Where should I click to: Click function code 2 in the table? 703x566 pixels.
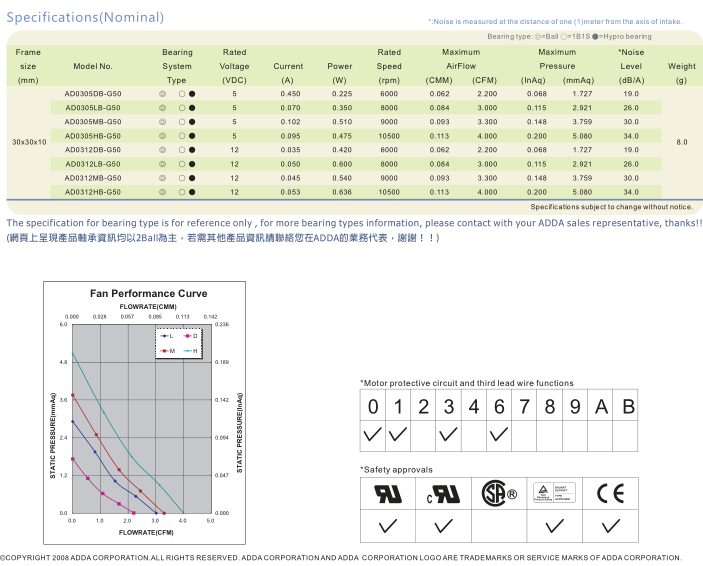[x=423, y=407]
